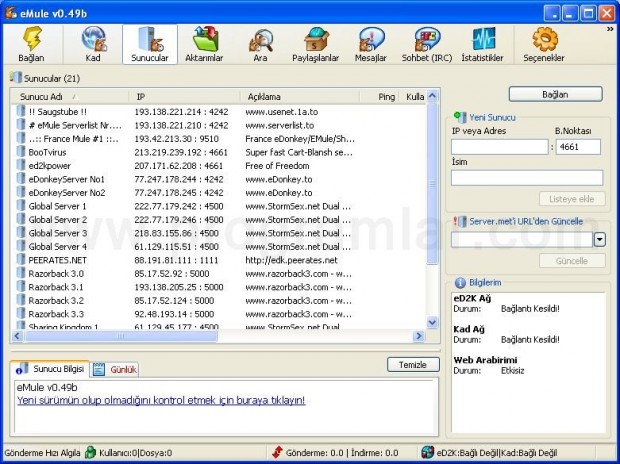The height and width of the screenshot is (464, 620).
Task: Switch to Sunucu Bilgisi tab
Action: [x=50, y=369]
